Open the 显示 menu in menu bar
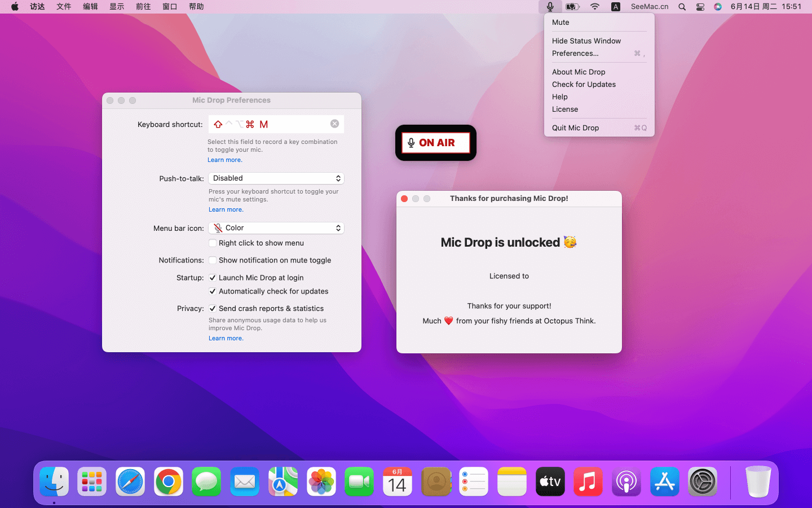Viewport: 812px width, 508px height. pyautogui.click(x=117, y=7)
